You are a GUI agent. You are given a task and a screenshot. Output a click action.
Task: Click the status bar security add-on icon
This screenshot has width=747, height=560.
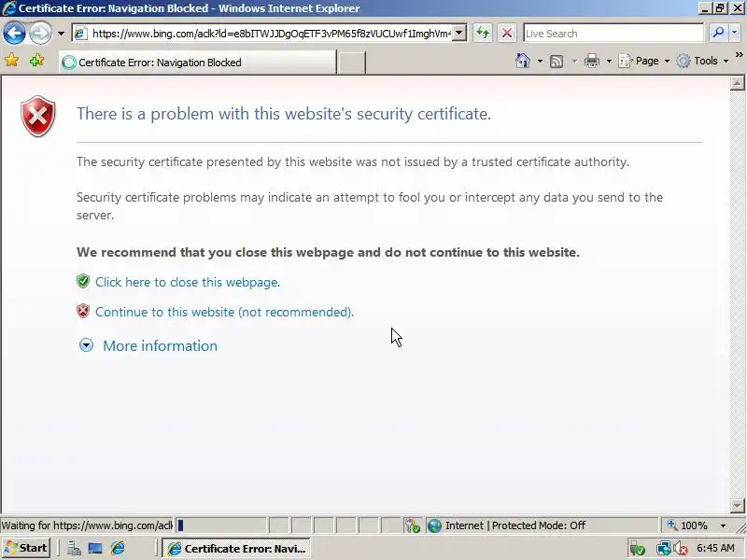[x=413, y=525]
